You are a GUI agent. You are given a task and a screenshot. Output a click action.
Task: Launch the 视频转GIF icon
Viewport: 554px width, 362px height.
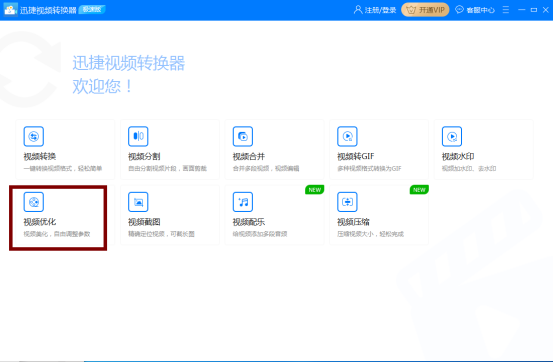pyautogui.click(x=347, y=136)
